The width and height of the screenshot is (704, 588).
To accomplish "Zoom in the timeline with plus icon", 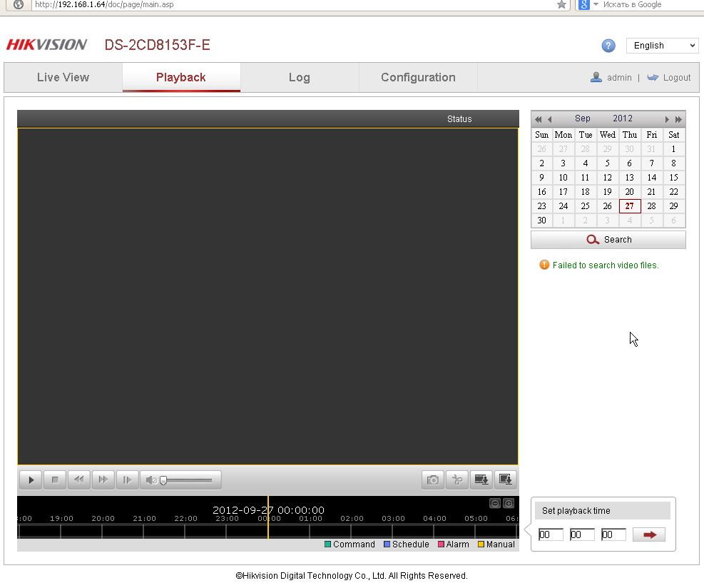I will 509,503.
